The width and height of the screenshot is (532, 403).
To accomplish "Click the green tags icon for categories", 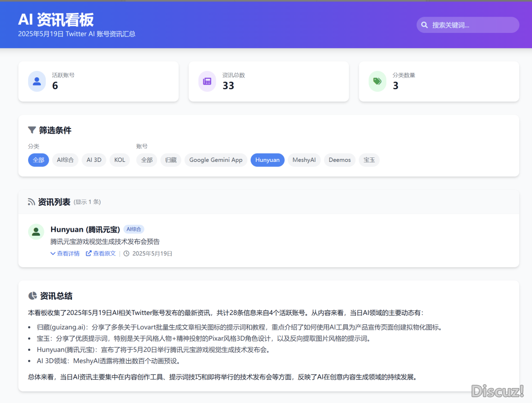I will (x=377, y=82).
